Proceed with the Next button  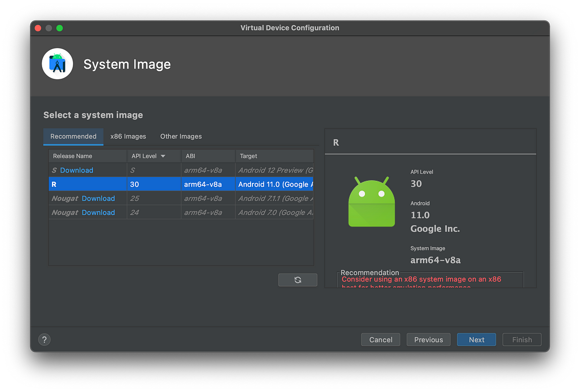pos(477,340)
